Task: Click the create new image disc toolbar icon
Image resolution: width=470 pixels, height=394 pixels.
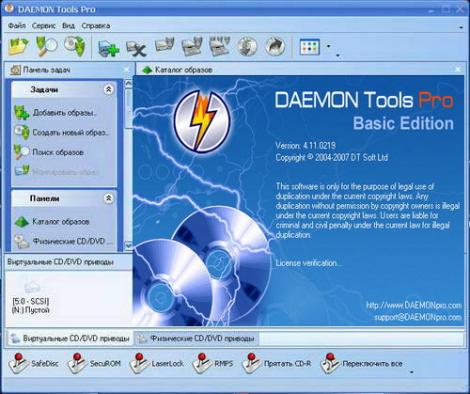Action: 75,46
